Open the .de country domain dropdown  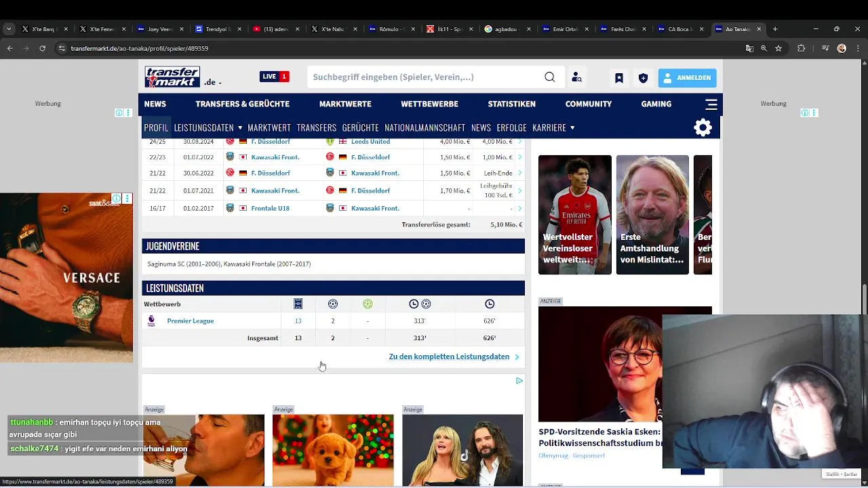213,82
